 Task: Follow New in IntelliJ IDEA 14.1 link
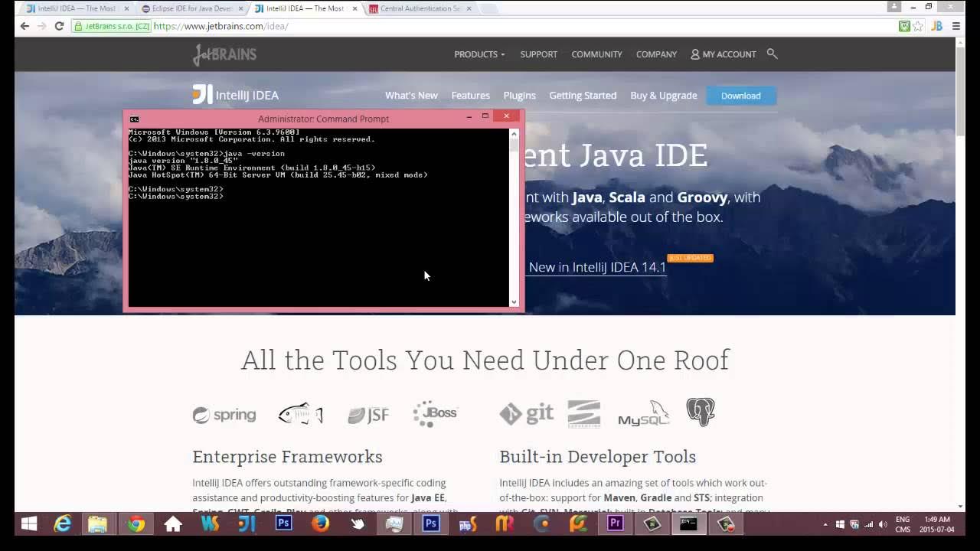[x=597, y=267]
